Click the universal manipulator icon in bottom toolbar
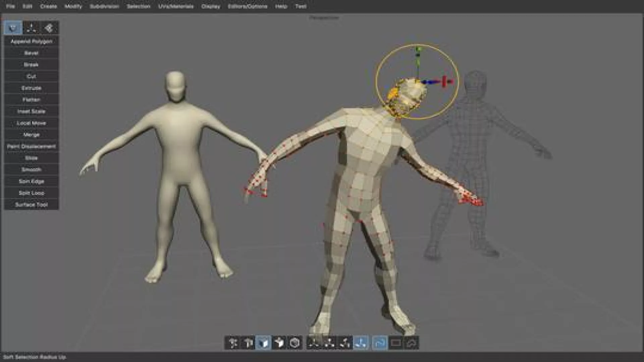 point(232,343)
